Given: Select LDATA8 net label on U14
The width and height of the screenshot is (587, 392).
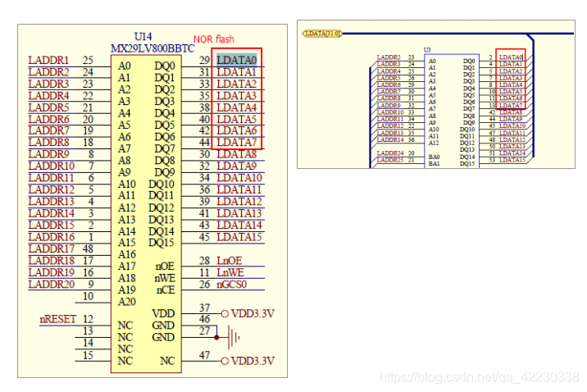Looking at the screenshot, I should [237, 155].
